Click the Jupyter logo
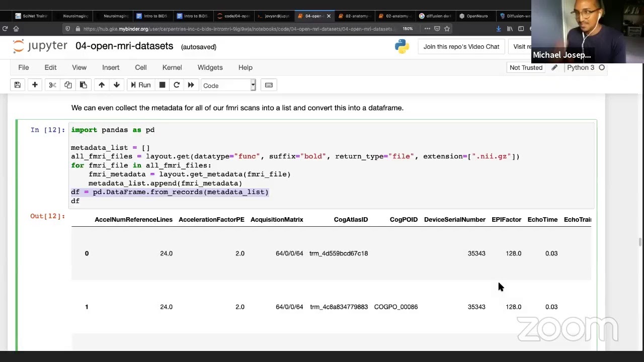This screenshot has height=362, width=644. (x=40, y=46)
